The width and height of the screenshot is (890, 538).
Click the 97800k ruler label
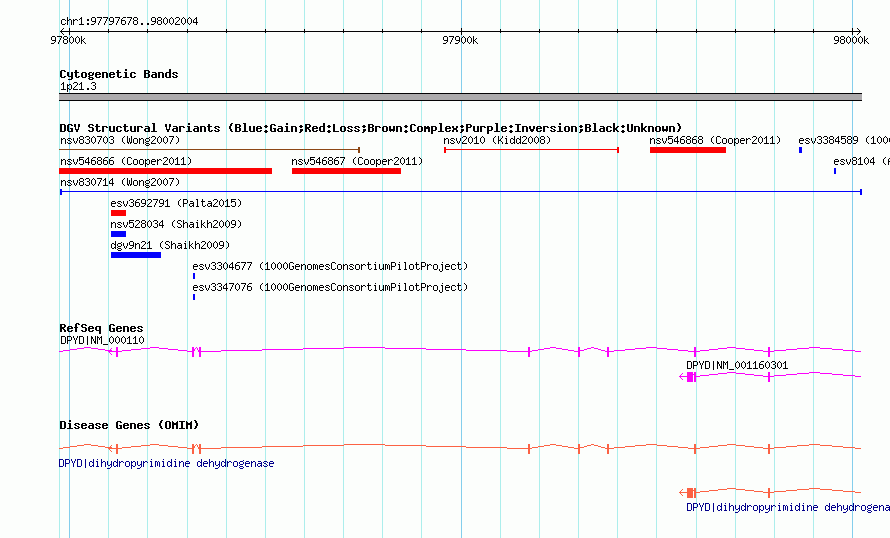(68, 40)
